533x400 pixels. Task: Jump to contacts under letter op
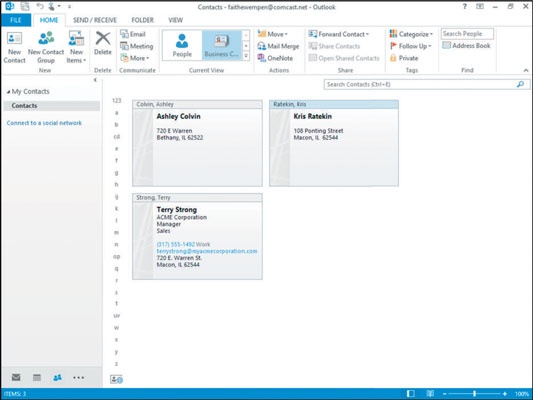coord(117,257)
